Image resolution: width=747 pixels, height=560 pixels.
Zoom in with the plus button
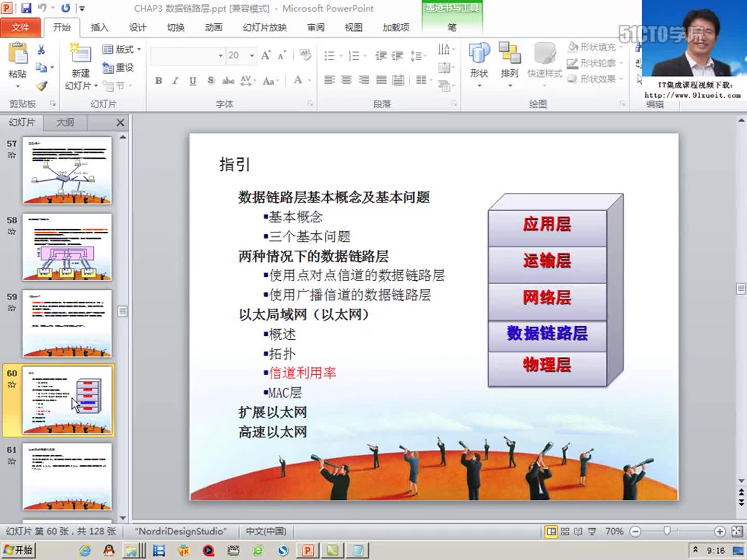click(x=720, y=531)
